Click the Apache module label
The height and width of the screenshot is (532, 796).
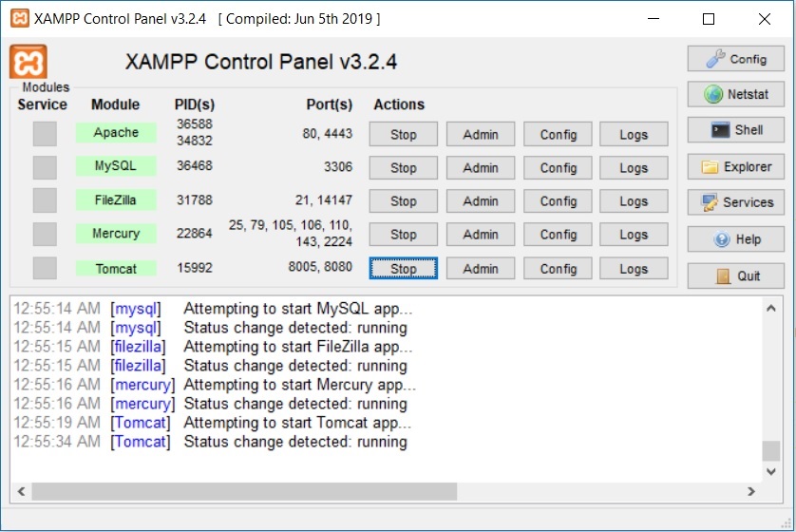[x=116, y=132]
